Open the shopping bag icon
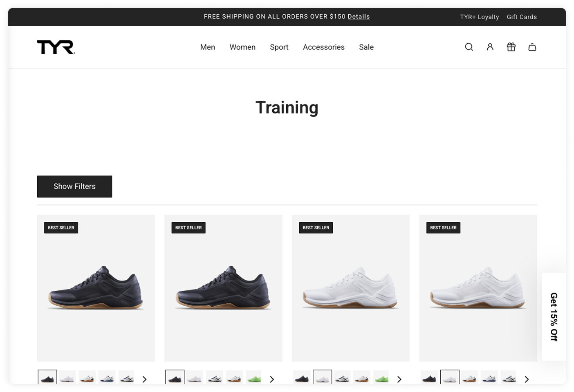574x392 pixels. (x=532, y=47)
